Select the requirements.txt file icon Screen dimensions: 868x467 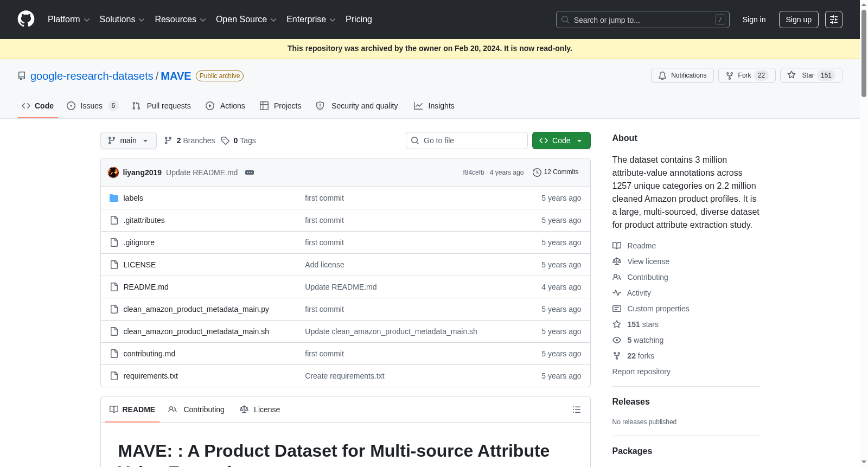114,376
